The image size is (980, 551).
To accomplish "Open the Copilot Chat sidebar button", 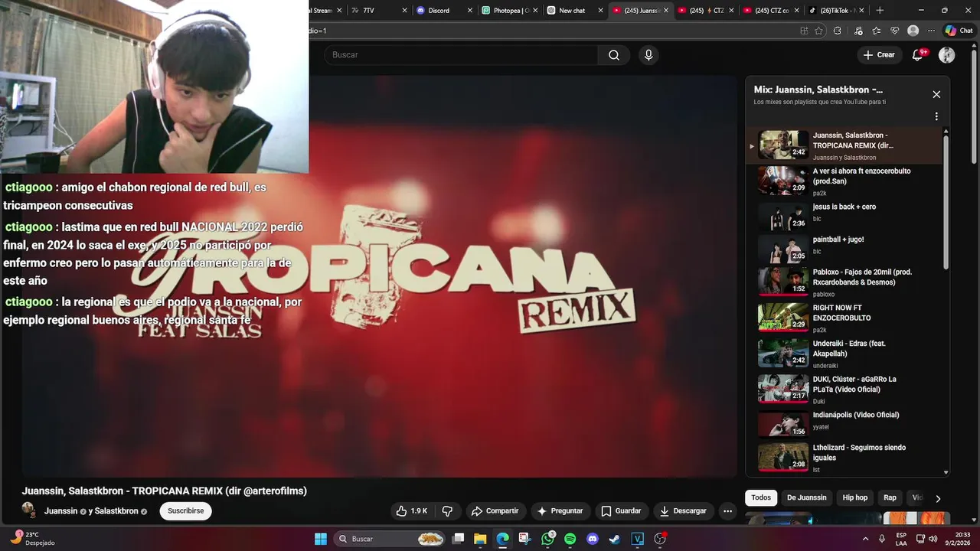I will pyautogui.click(x=959, y=31).
